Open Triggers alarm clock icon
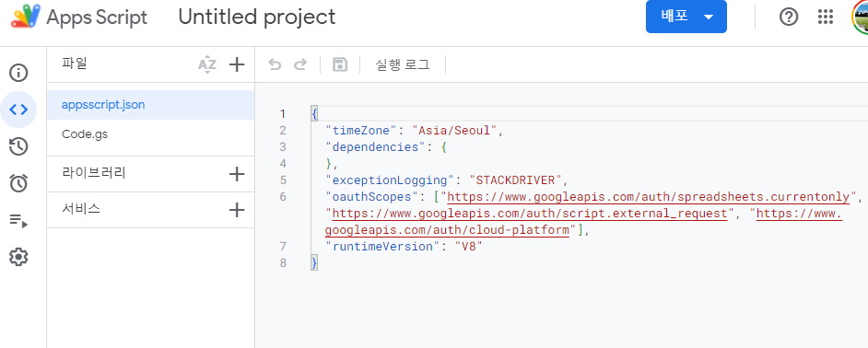 tap(18, 183)
